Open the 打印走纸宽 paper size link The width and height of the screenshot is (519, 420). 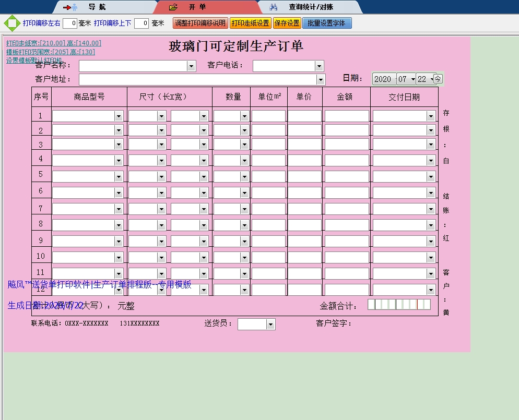54,43
